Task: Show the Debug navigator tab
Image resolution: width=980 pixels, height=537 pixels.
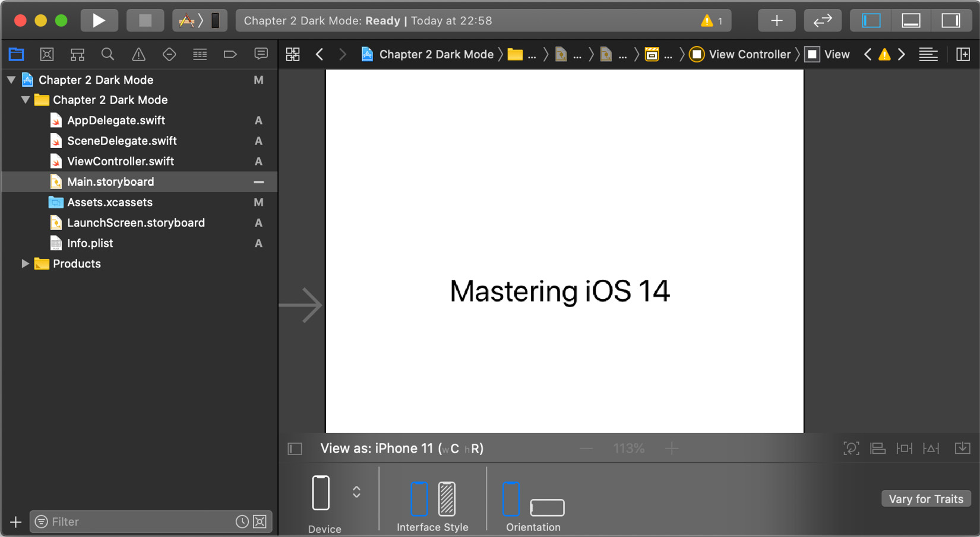Action: click(x=200, y=55)
